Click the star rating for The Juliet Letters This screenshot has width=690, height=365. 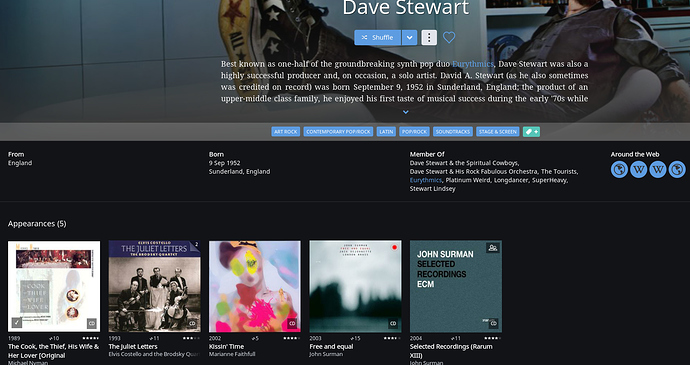point(191,338)
